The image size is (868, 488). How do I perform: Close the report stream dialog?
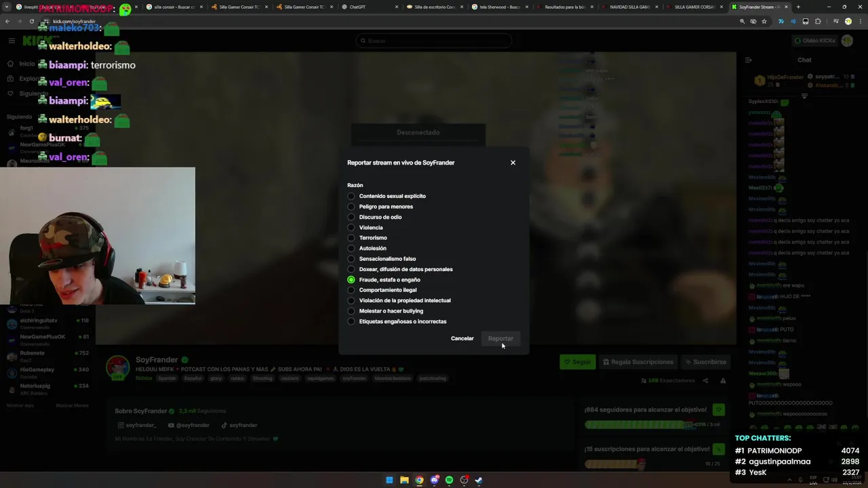(x=513, y=163)
